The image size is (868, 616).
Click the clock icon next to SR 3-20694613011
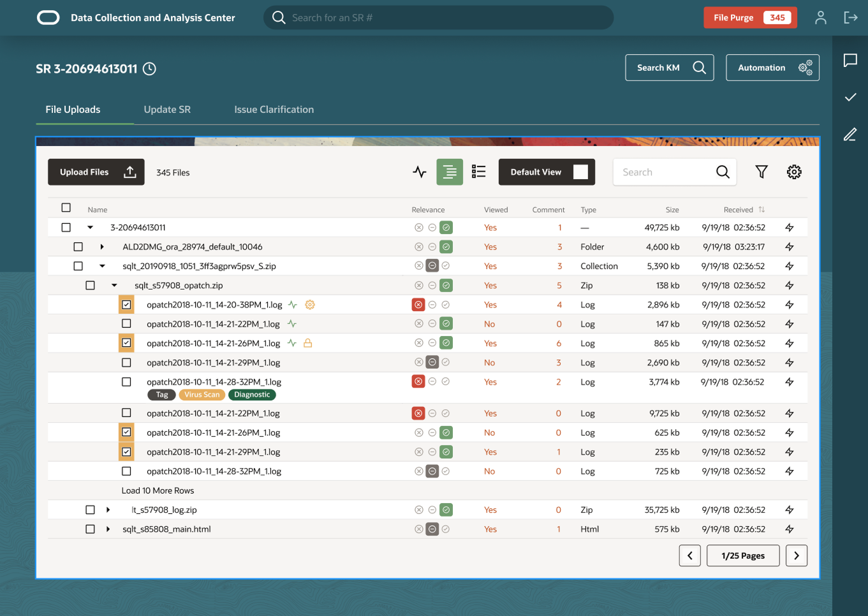[x=149, y=69]
